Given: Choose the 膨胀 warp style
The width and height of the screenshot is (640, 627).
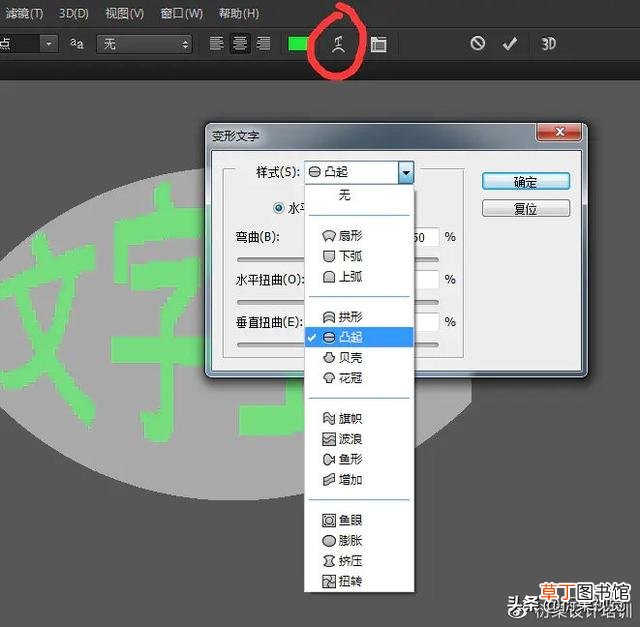Looking at the screenshot, I should (x=359, y=540).
